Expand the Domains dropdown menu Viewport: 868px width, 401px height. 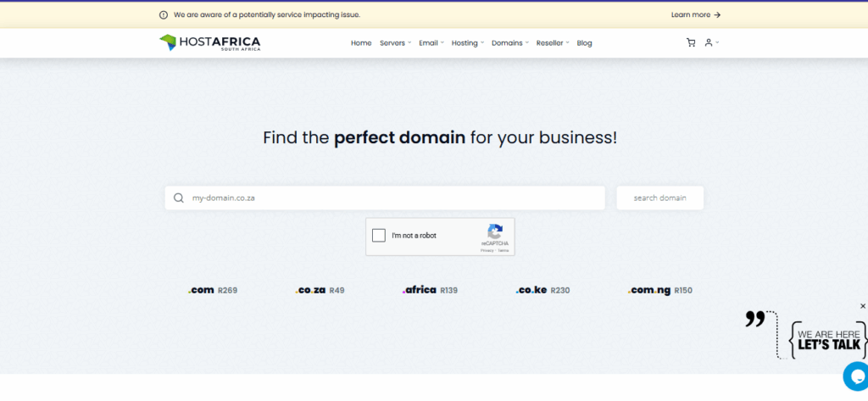(509, 42)
